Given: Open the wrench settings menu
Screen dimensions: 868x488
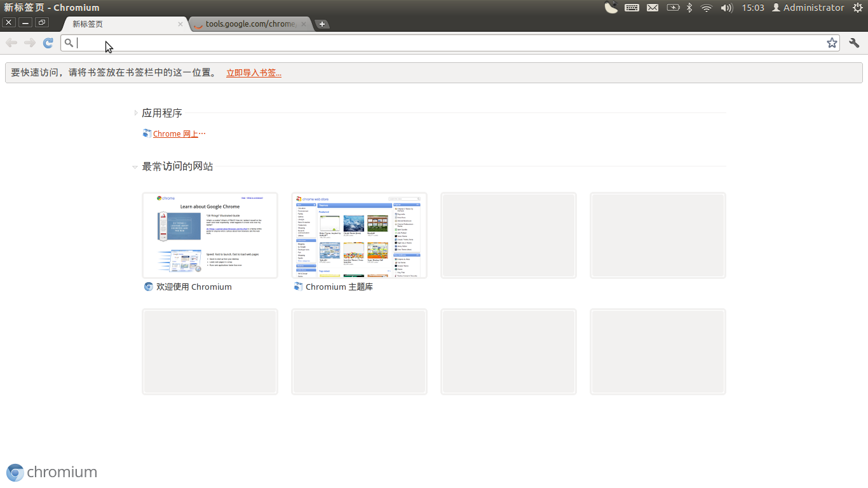Looking at the screenshot, I should point(854,43).
